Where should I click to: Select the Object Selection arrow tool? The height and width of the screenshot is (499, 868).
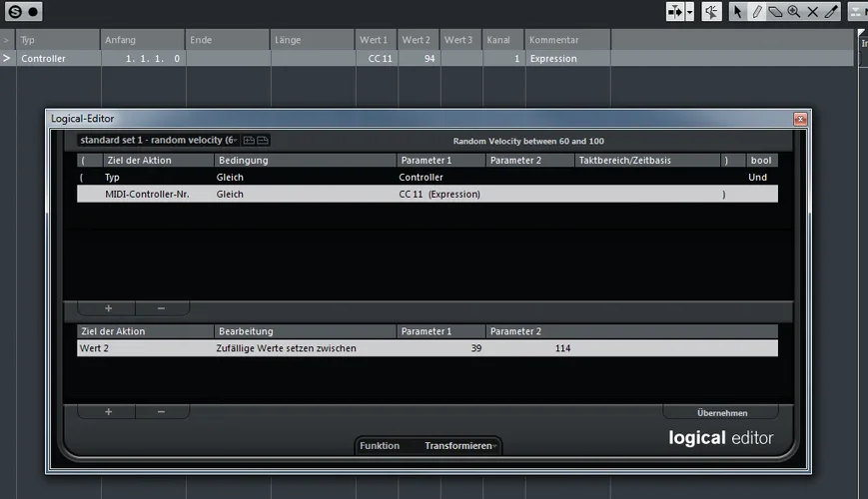coord(737,12)
